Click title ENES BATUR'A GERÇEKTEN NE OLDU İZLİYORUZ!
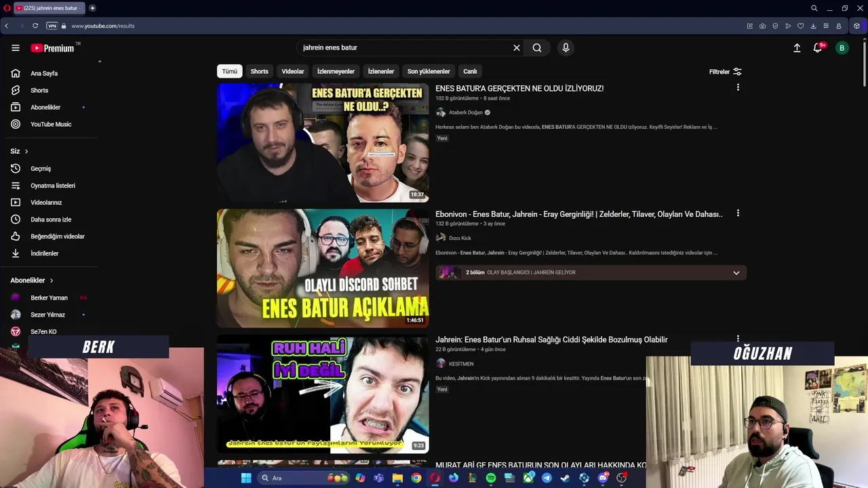This screenshot has width=868, height=488. pos(519,88)
